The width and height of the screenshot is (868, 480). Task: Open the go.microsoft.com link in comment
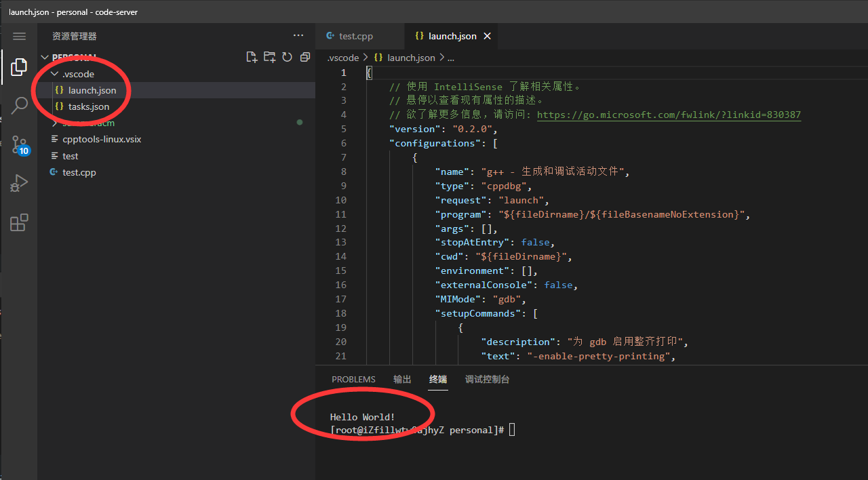669,115
